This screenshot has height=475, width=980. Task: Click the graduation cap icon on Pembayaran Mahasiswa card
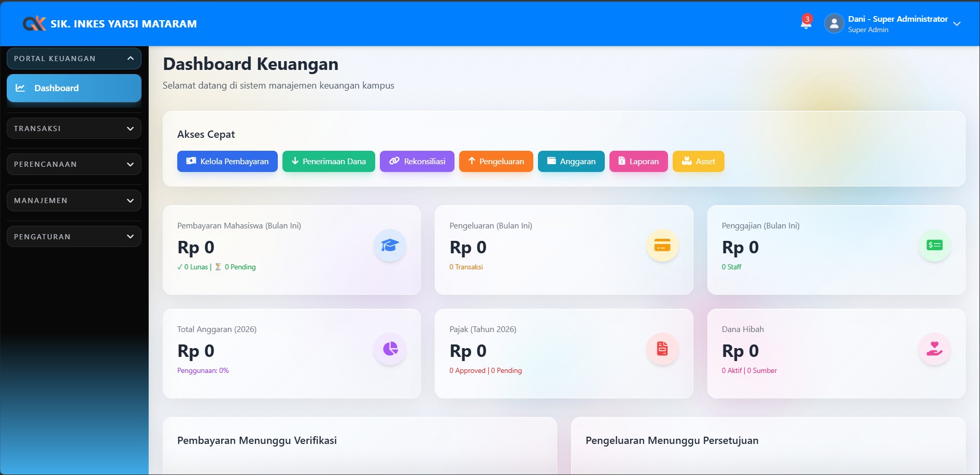[x=390, y=246]
